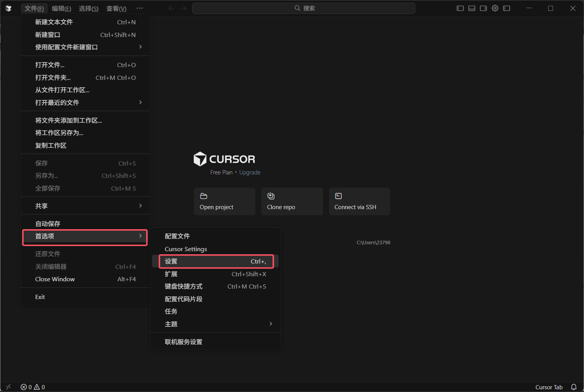Image resolution: width=584 pixels, height=392 pixels.
Task: Click the Clone repo icon
Action: coord(271,196)
